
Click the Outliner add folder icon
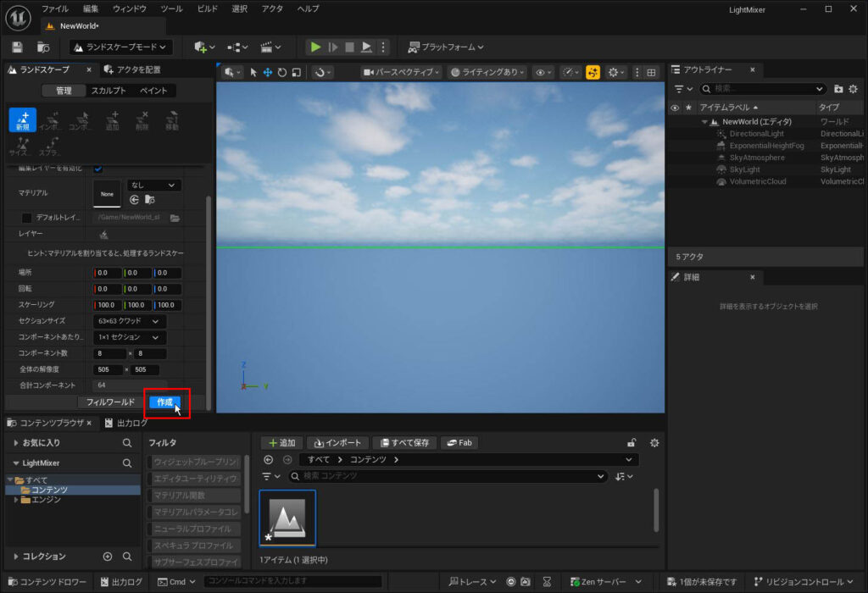(838, 88)
